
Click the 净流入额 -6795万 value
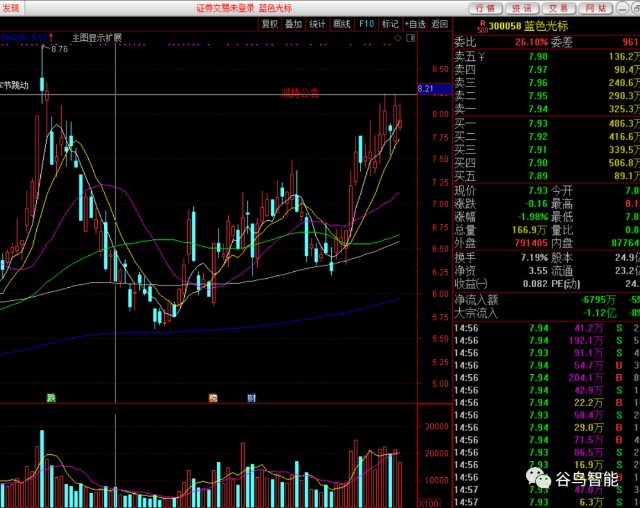(x=598, y=300)
